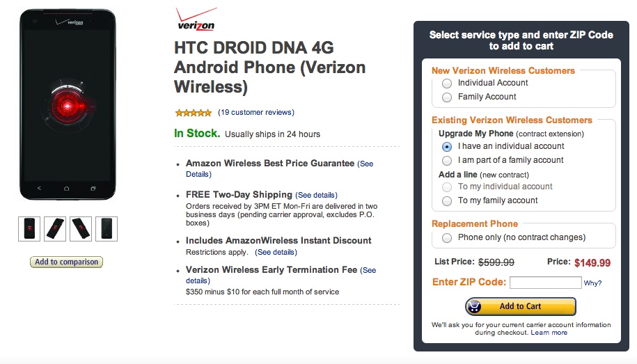Select the front-view phone thumbnail
637x364 pixels.
(29, 228)
